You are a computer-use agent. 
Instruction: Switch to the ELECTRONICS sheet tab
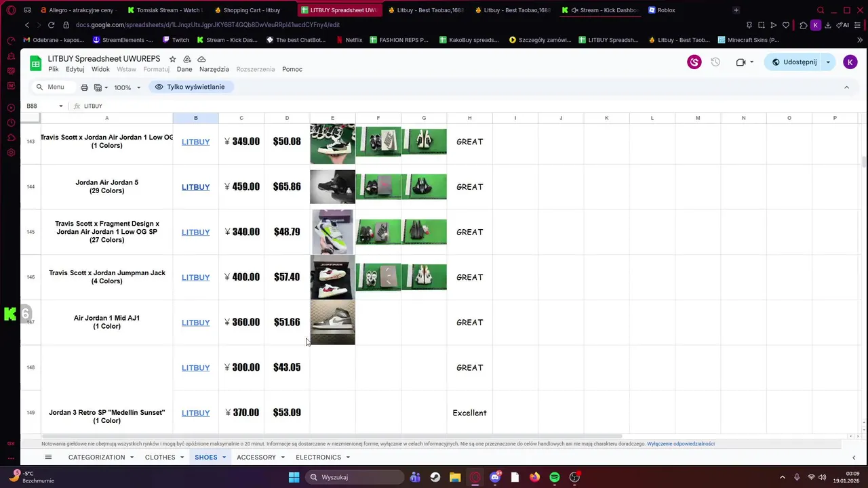click(x=318, y=457)
